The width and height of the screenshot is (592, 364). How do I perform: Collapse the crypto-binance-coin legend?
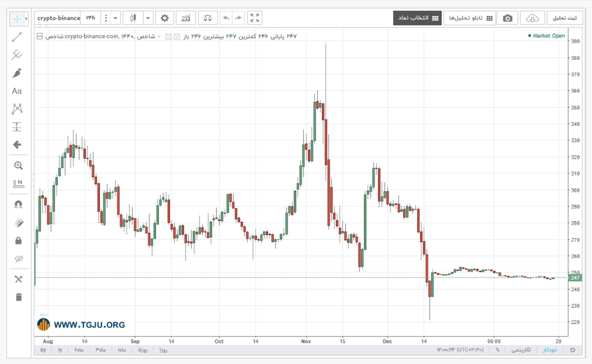tap(40, 36)
